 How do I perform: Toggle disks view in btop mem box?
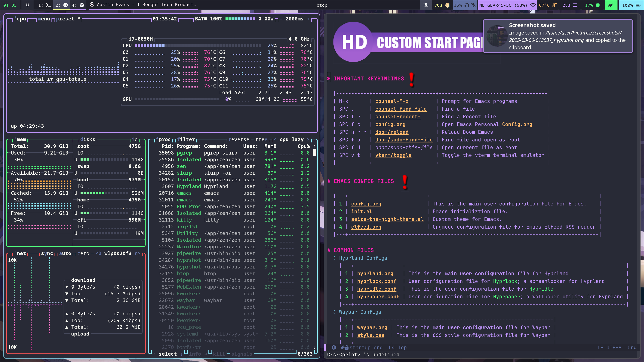(88, 139)
